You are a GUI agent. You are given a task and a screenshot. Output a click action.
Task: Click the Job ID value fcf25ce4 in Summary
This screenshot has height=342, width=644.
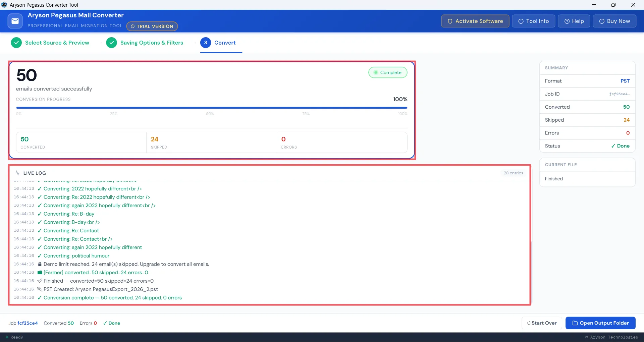(620, 94)
